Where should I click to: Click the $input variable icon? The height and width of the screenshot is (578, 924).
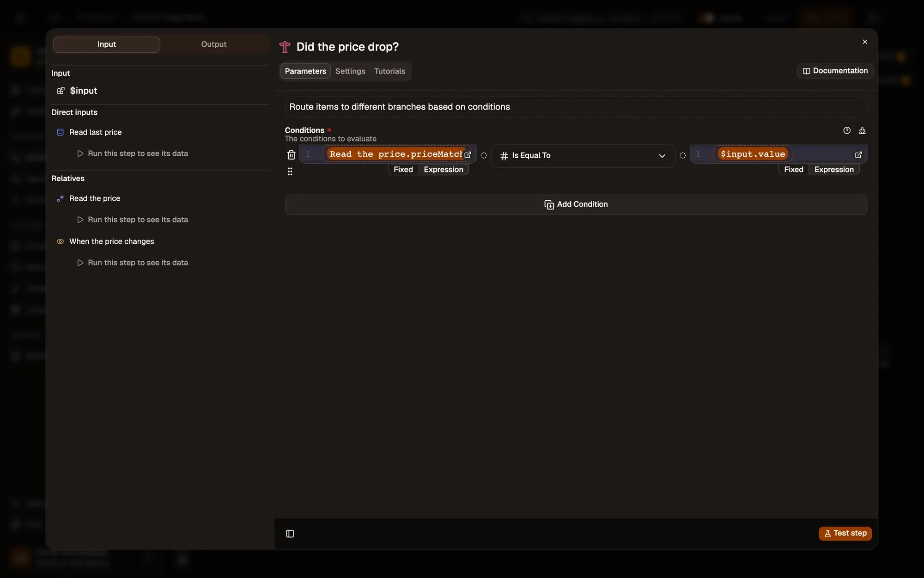pos(61,91)
